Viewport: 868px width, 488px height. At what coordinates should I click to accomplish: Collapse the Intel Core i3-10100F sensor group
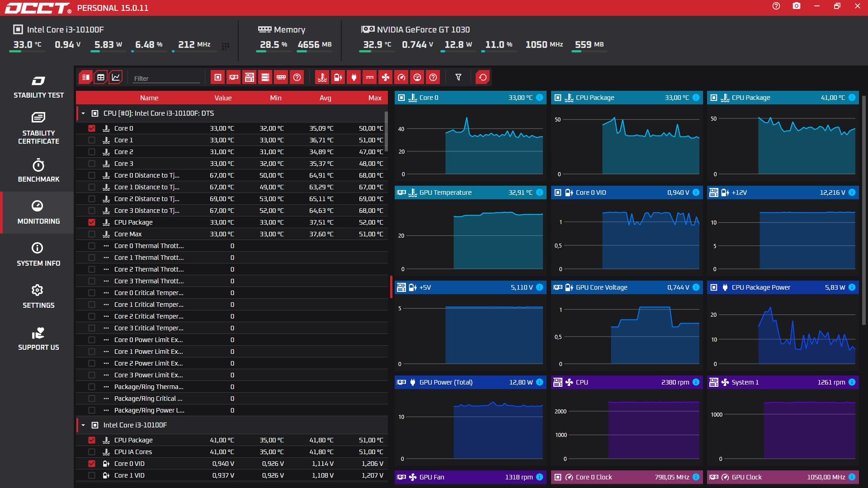(x=83, y=425)
